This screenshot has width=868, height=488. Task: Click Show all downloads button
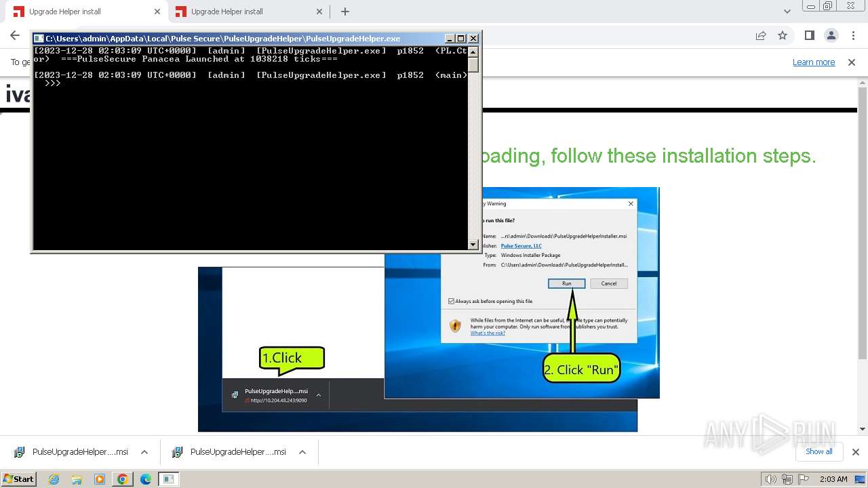818,451
